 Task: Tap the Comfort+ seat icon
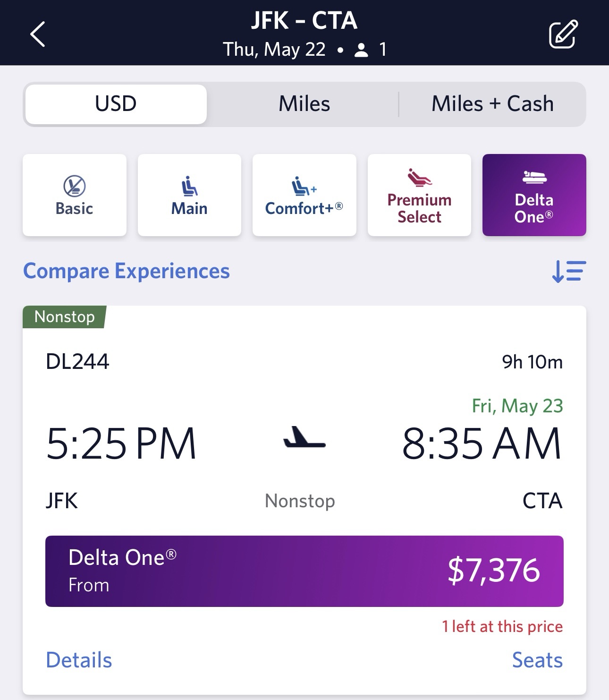click(x=304, y=186)
